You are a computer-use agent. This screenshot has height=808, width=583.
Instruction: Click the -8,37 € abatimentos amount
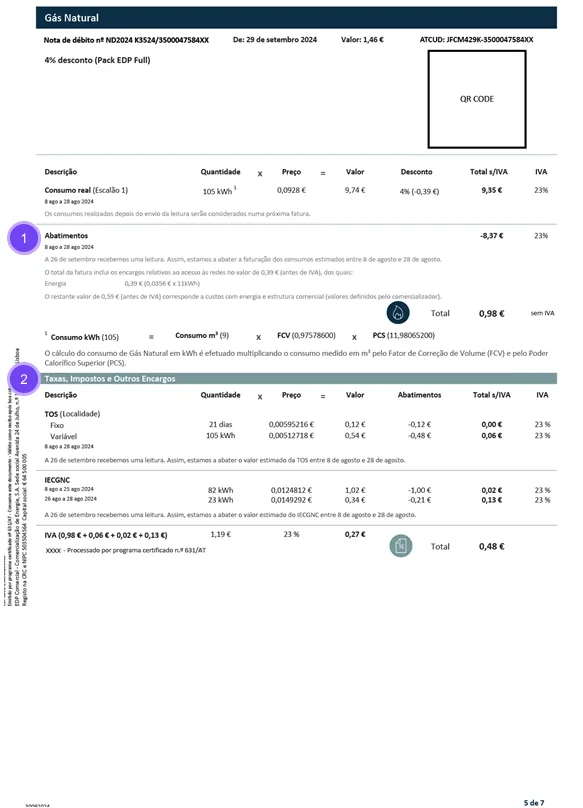[x=492, y=235]
